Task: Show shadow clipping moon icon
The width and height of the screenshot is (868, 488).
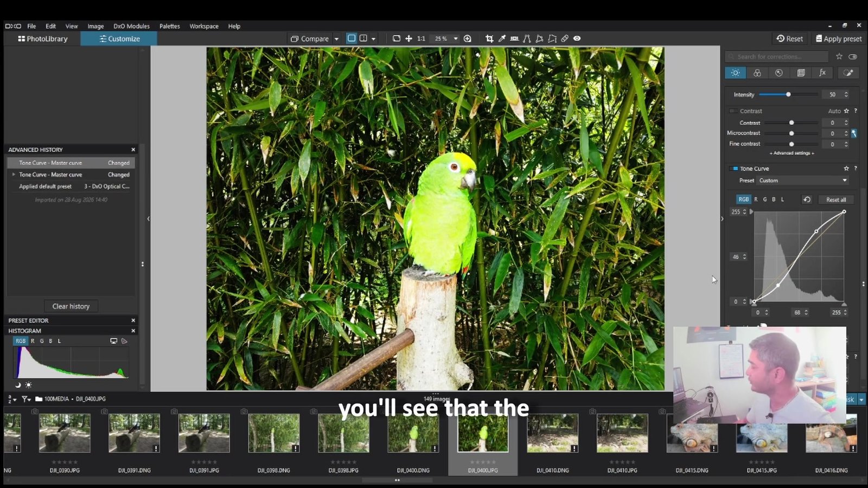Action: click(18, 385)
